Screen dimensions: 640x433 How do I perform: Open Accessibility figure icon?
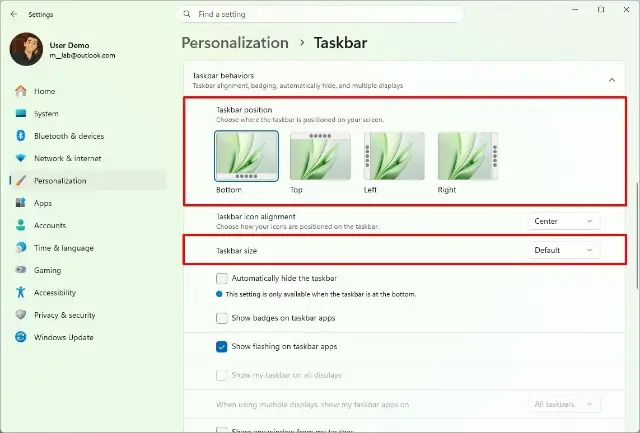click(x=20, y=292)
